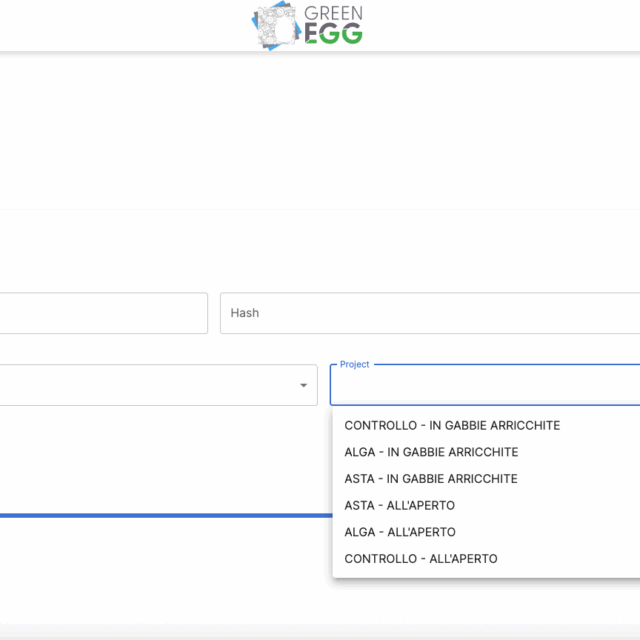Screen dimensions: 640x640
Task: Choose ALGA - IN GABBIE ARRICCHITE option
Action: click(x=431, y=452)
